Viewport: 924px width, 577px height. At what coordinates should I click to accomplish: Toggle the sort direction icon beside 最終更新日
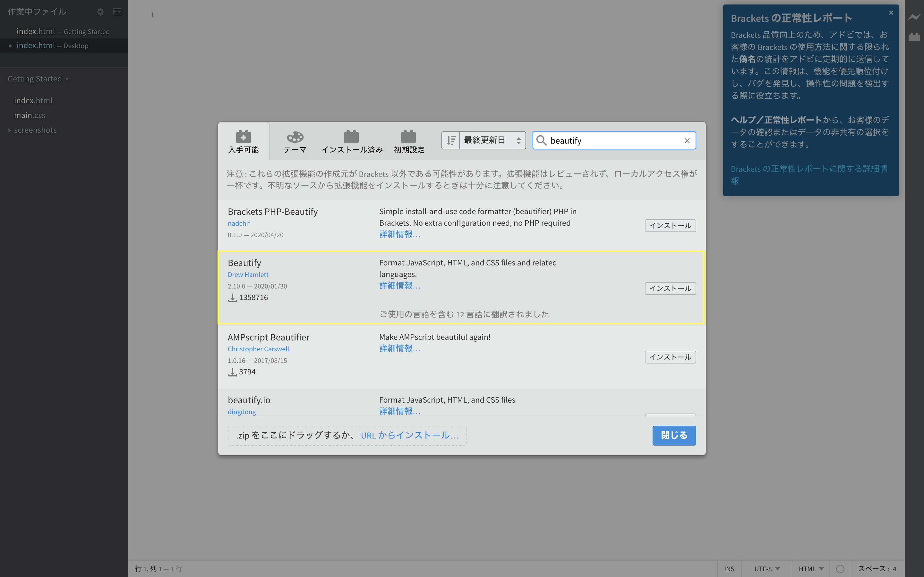point(451,140)
